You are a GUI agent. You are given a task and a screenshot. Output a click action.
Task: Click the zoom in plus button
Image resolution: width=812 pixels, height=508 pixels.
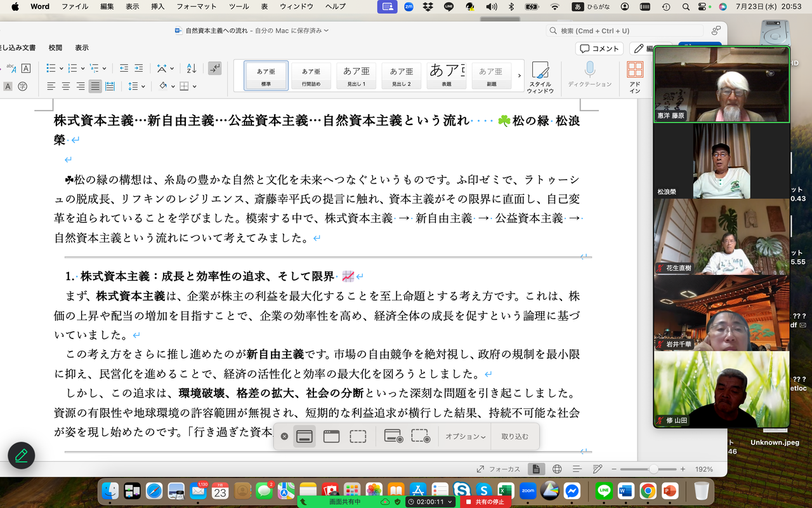click(x=683, y=469)
